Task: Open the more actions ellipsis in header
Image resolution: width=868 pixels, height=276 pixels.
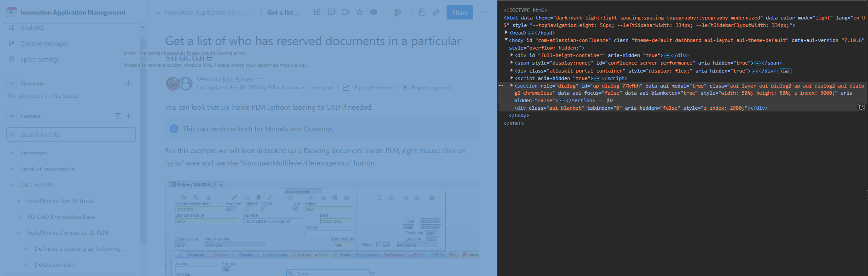Action: pyautogui.click(x=485, y=12)
